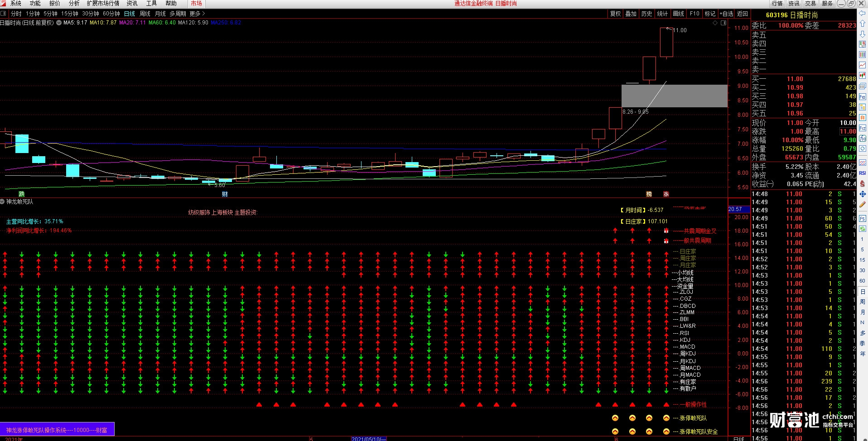
Task: Open the 分析 menu
Action: tap(74, 3)
